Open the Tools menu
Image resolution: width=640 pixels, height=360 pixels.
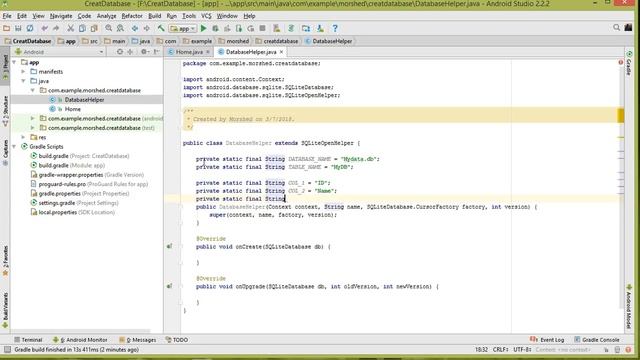point(189,16)
